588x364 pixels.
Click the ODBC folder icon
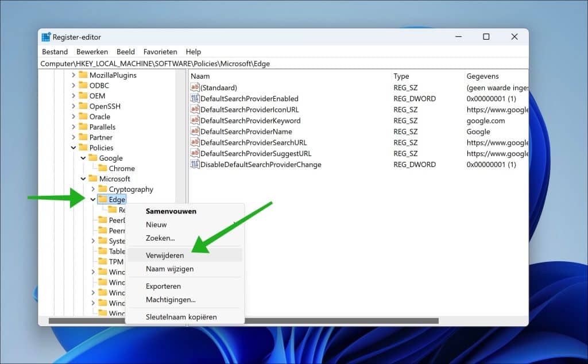pyautogui.click(x=83, y=85)
